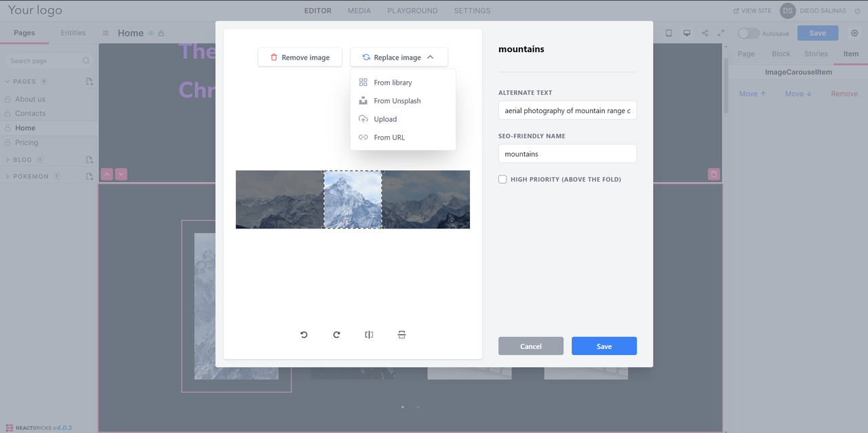Enable the HIGH PRIORITY above the fold checkbox
The width and height of the screenshot is (868, 433).
coord(502,179)
